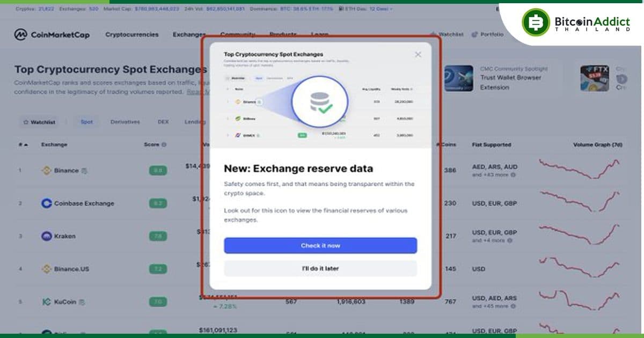Open the header Watchlist link beside Portfolio
644x338 pixels.
(447, 34)
